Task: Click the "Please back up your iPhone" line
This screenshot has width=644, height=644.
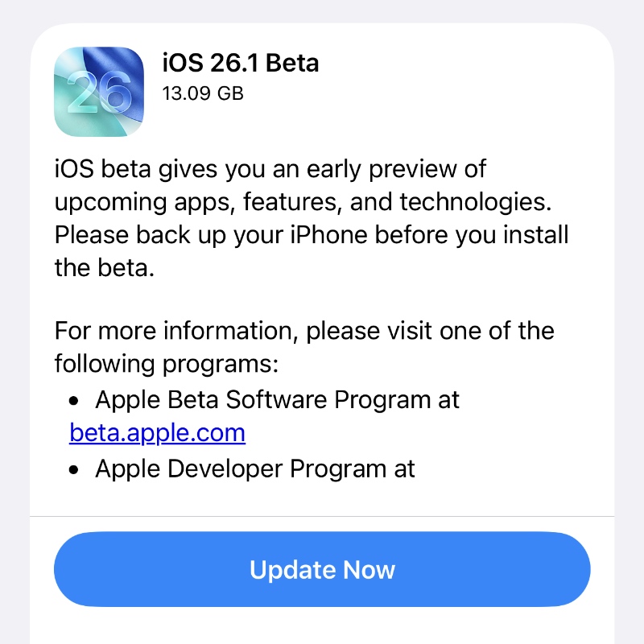Action: [x=311, y=236]
